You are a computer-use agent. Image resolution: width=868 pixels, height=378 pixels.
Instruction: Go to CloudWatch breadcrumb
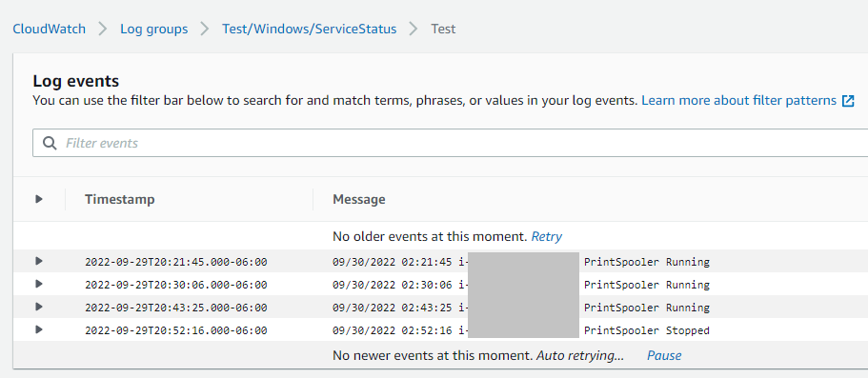click(50, 29)
